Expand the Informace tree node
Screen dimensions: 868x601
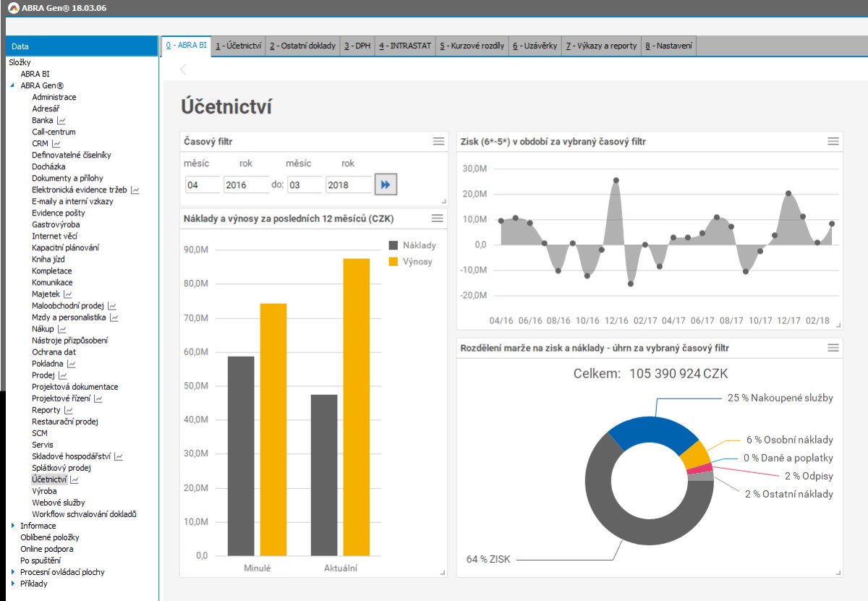12,526
